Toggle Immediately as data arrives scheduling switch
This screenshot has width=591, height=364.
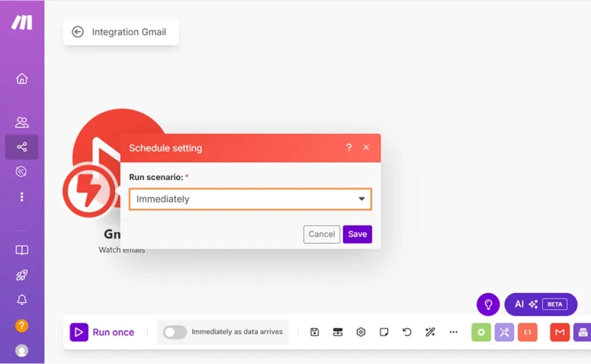174,332
